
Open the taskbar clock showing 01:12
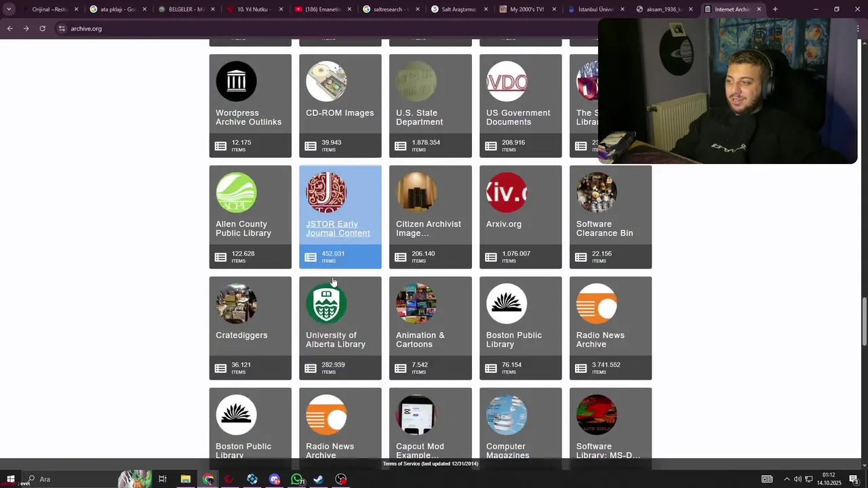pyautogui.click(x=829, y=479)
